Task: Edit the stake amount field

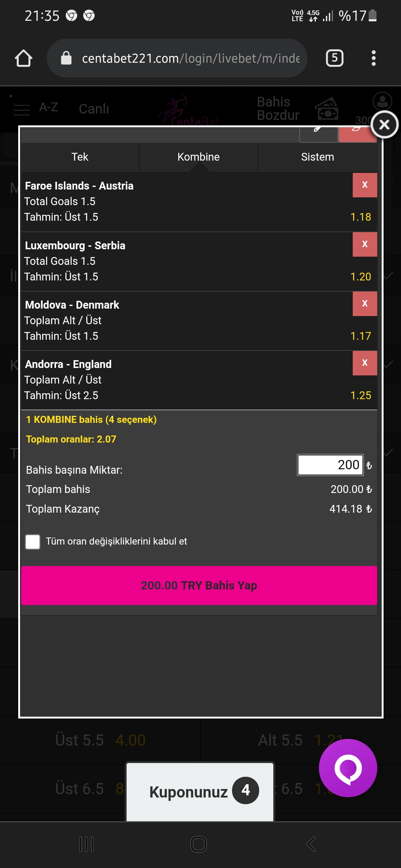Action: pos(330,465)
